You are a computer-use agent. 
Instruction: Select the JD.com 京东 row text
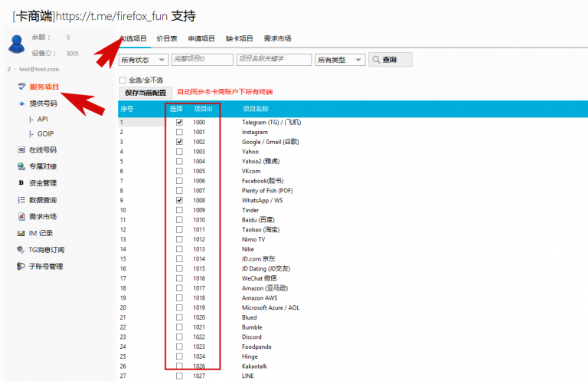coord(258,259)
